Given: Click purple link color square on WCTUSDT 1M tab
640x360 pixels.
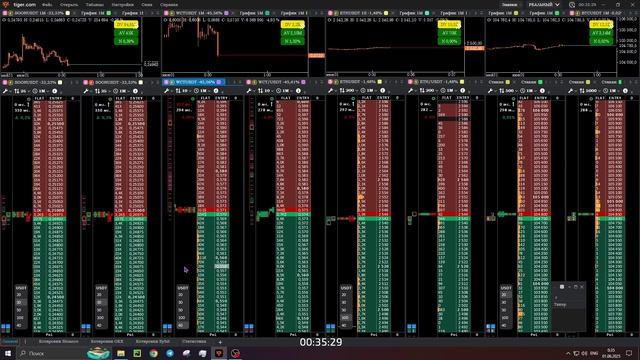Looking at the screenshot, I should (226, 13).
